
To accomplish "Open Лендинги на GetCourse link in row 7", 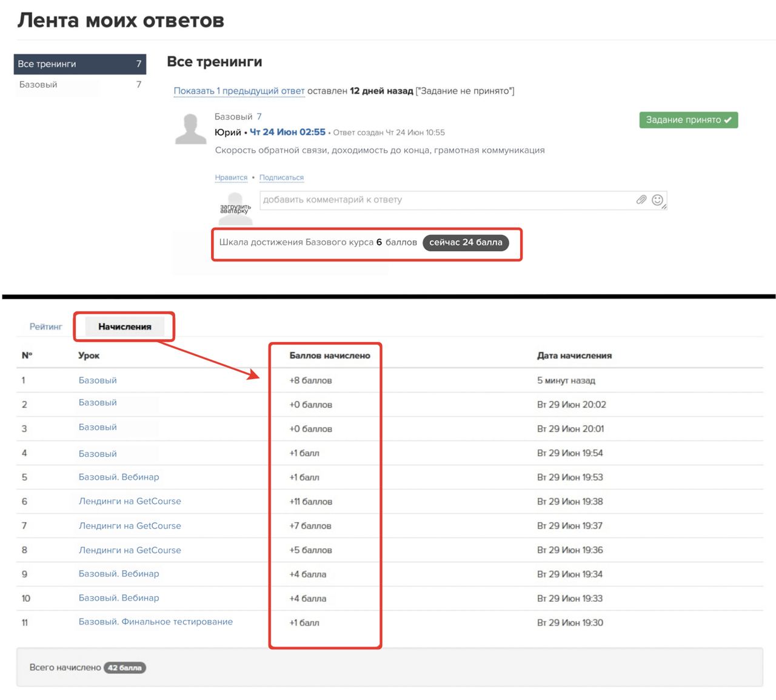I will pyautogui.click(x=130, y=526).
